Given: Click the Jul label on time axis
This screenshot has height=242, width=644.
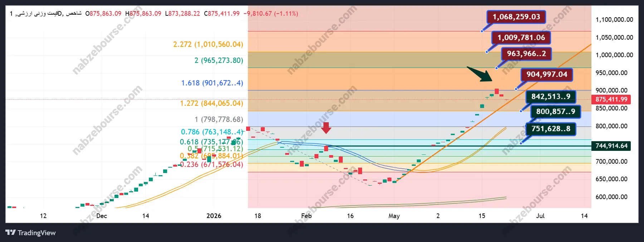Looking at the screenshot, I should coord(540,216).
